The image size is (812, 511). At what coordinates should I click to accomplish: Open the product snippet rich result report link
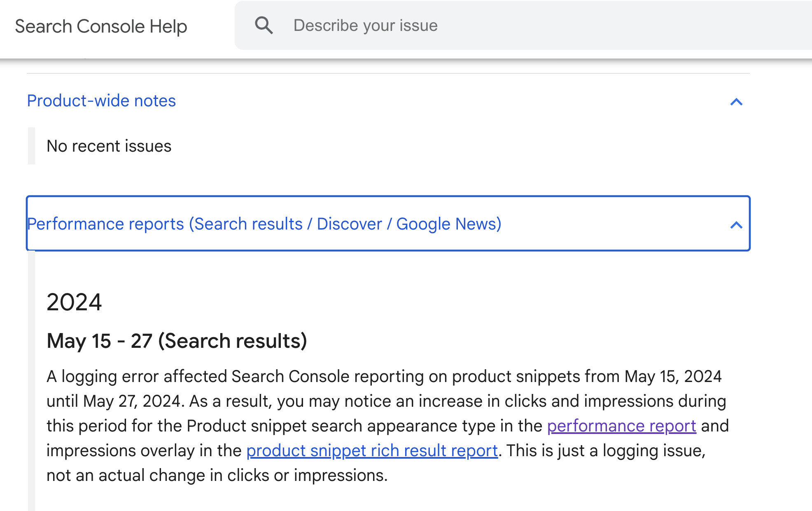click(x=372, y=450)
